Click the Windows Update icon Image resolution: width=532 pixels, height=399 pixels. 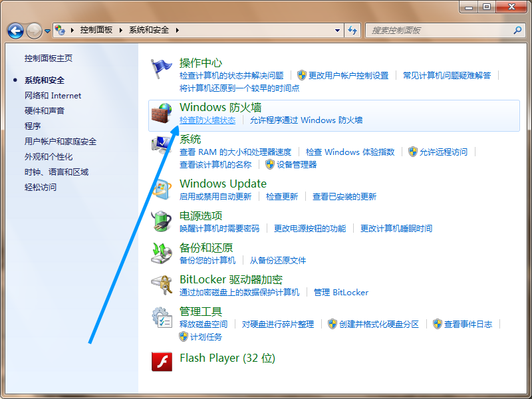pyautogui.click(x=162, y=190)
